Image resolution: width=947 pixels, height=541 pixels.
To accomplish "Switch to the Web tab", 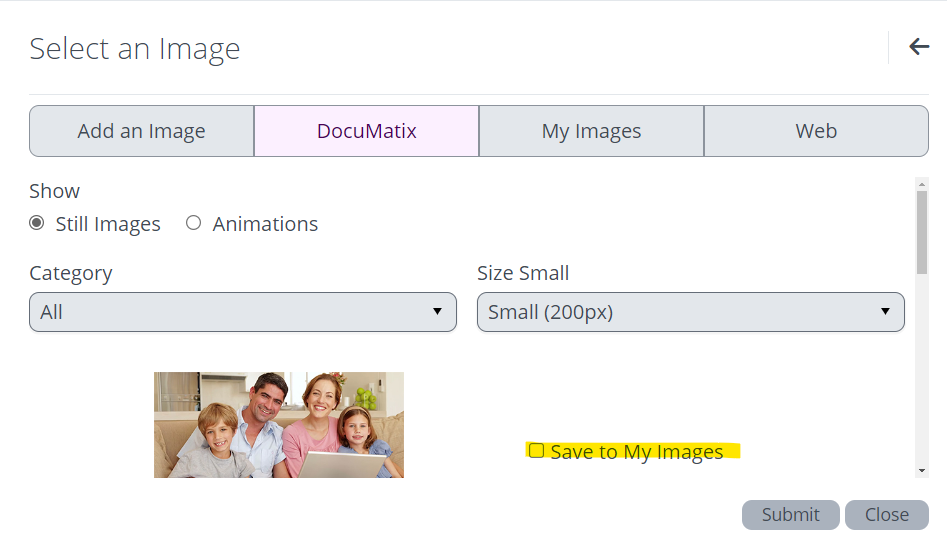I will (x=816, y=131).
